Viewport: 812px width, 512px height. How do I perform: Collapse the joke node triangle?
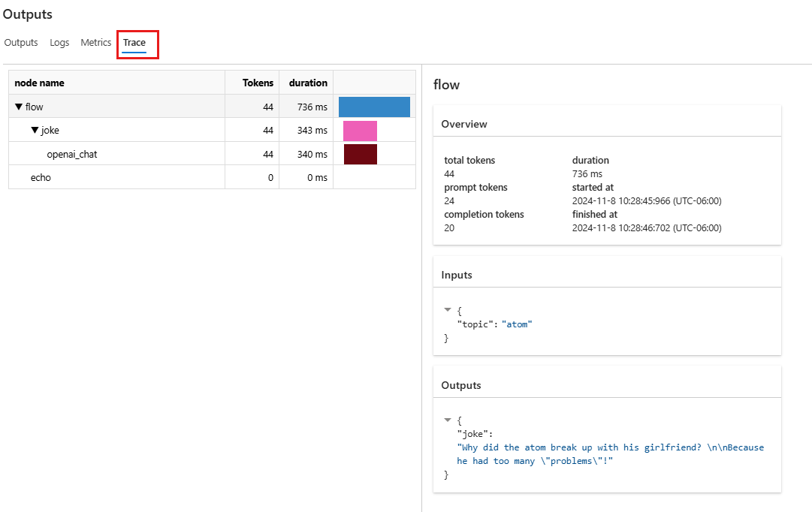tap(35, 131)
